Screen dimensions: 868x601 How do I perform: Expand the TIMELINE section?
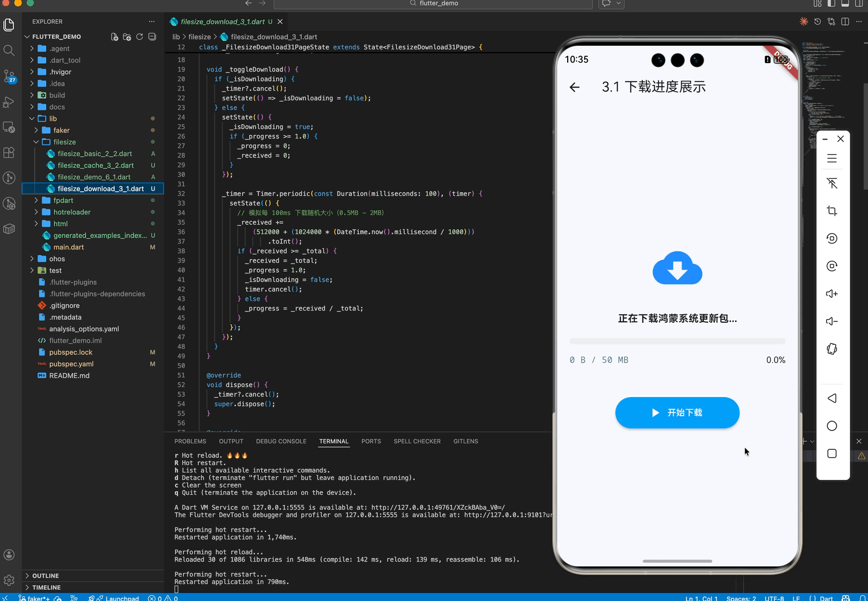coord(93,587)
